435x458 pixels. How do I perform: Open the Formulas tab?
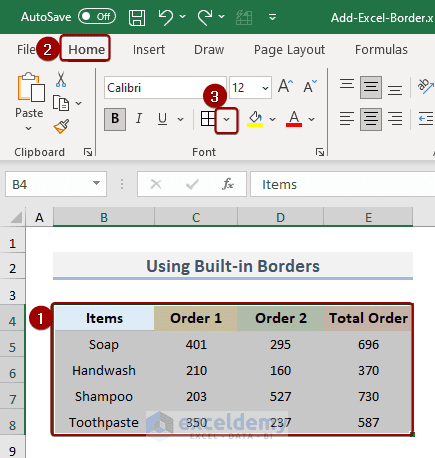tap(381, 50)
